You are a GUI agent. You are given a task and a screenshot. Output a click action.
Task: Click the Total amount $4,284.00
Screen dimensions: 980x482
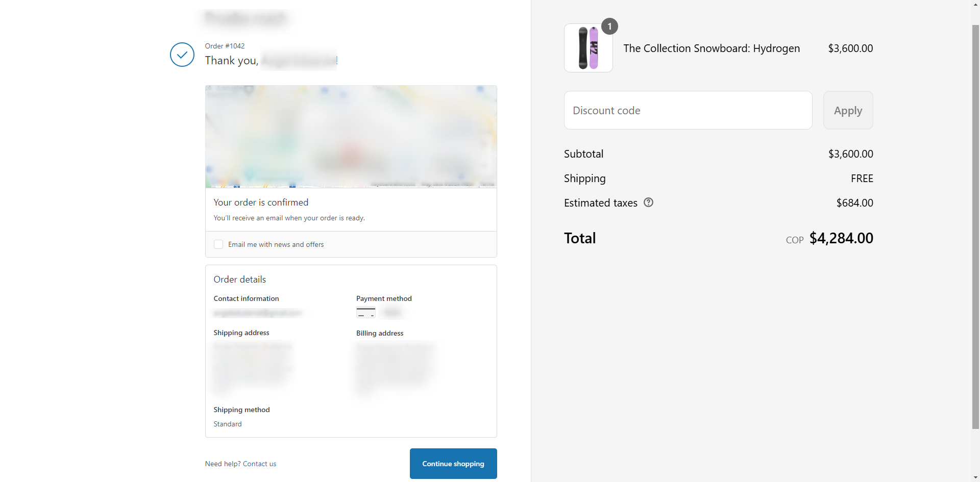point(842,238)
